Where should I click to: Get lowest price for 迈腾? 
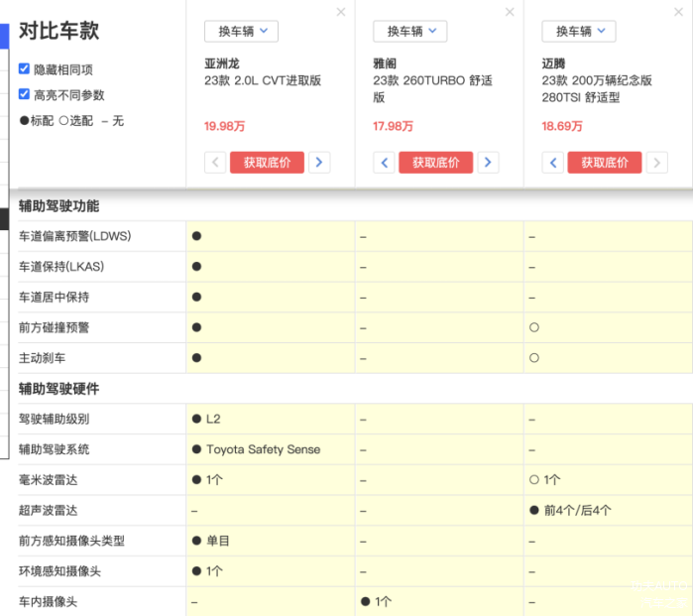(x=604, y=163)
